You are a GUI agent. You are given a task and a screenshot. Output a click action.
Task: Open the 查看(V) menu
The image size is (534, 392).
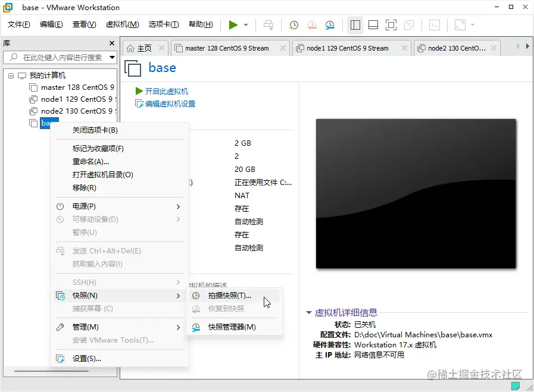(84, 24)
